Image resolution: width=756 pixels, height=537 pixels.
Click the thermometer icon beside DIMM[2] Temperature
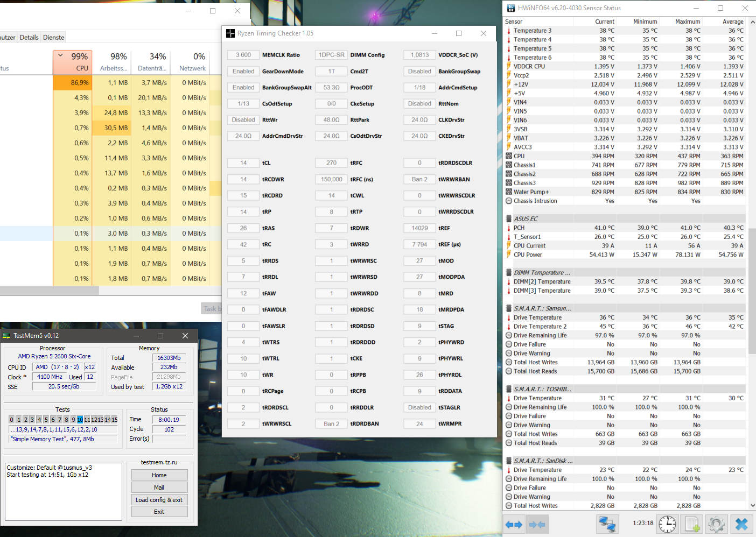(509, 281)
